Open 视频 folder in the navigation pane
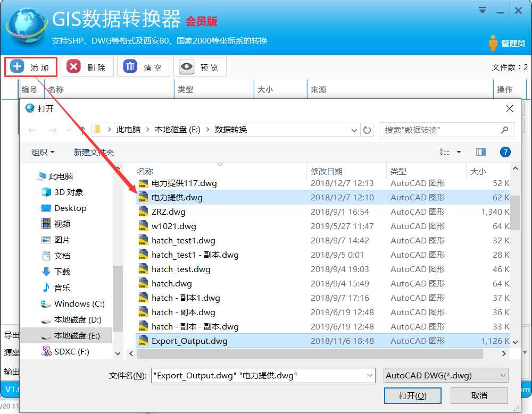Viewport: 532px width, 414px height. point(56,224)
